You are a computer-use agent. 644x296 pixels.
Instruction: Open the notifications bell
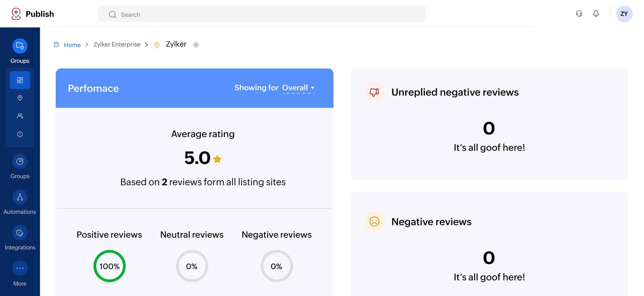pyautogui.click(x=596, y=14)
